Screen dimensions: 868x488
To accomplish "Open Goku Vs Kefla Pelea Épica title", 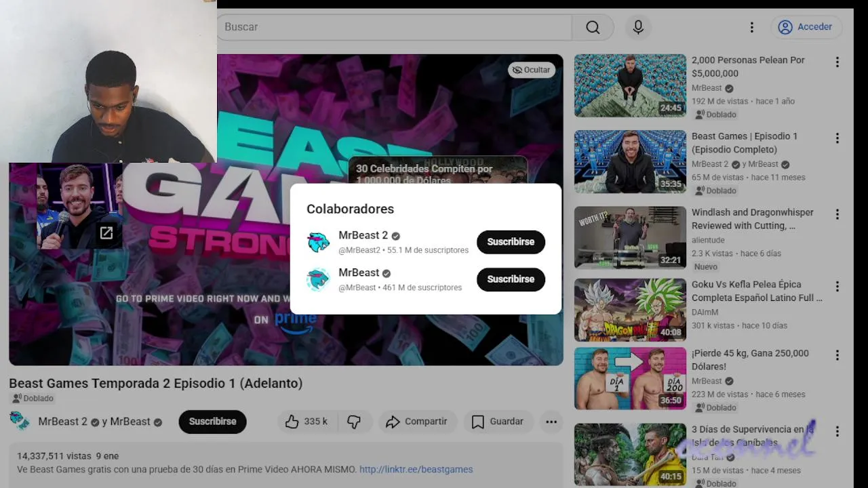I will click(x=757, y=291).
